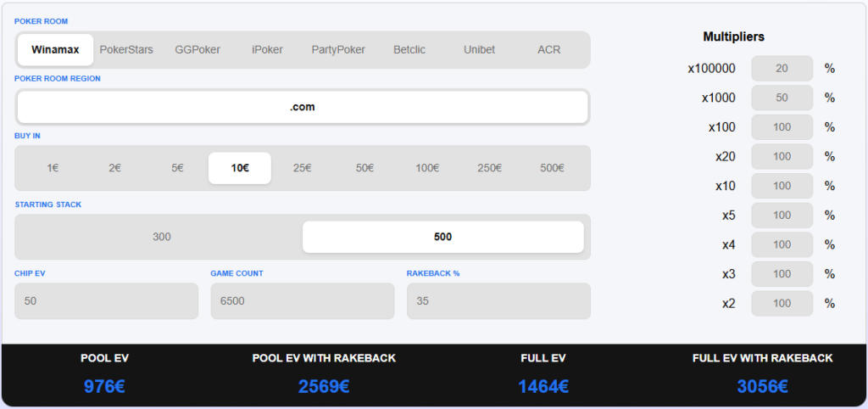Open the .com poker room region selector

303,107
